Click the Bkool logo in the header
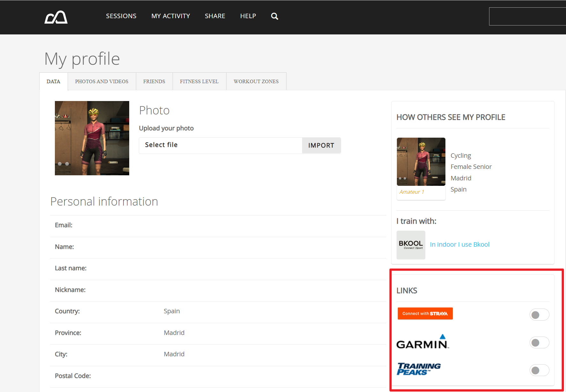The height and width of the screenshot is (392, 566). tap(56, 17)
